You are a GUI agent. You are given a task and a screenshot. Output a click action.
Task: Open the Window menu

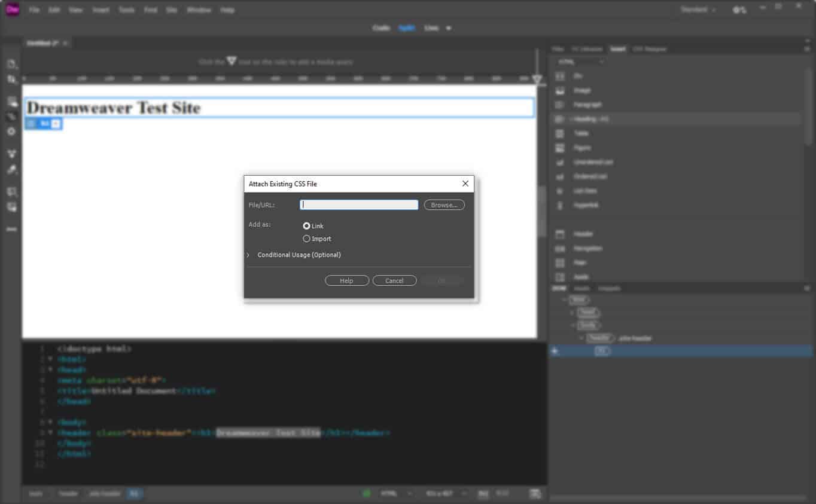(199, 10)
